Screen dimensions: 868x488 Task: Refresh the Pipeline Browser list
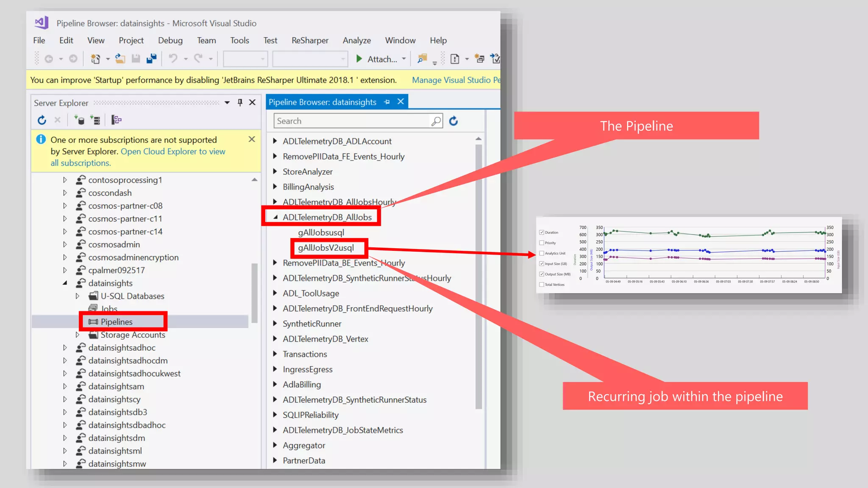tap(453, 121)
